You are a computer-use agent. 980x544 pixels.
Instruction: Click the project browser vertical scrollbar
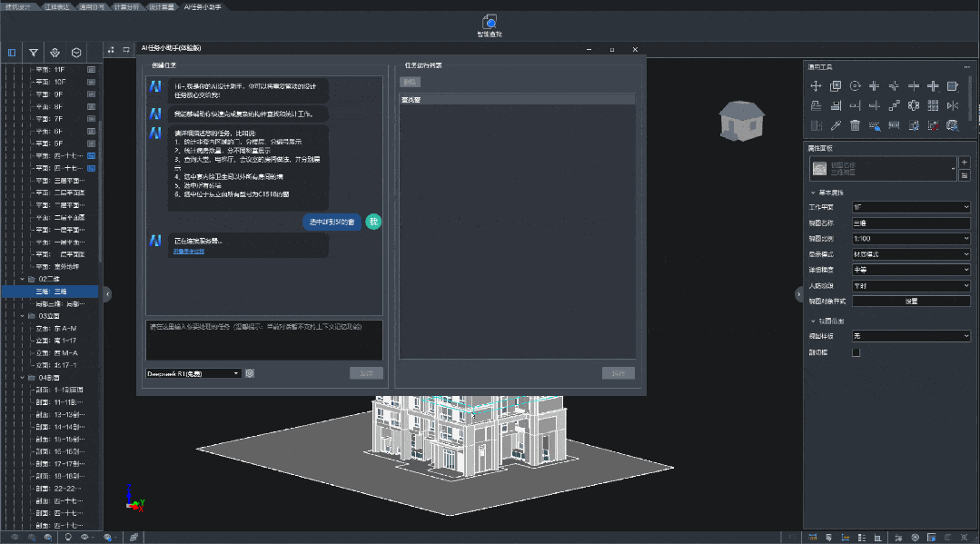pos(100,193)
